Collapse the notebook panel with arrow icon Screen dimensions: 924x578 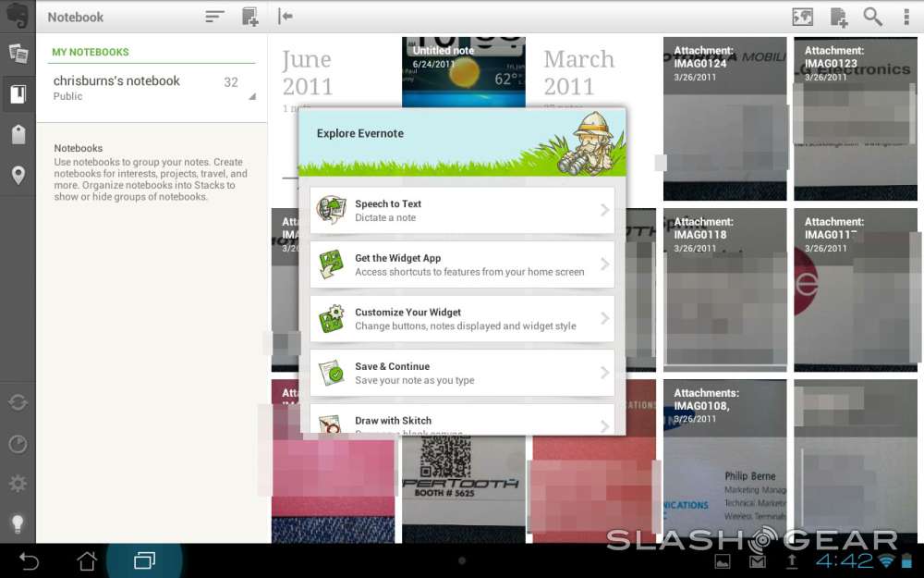tap(286, 17)
